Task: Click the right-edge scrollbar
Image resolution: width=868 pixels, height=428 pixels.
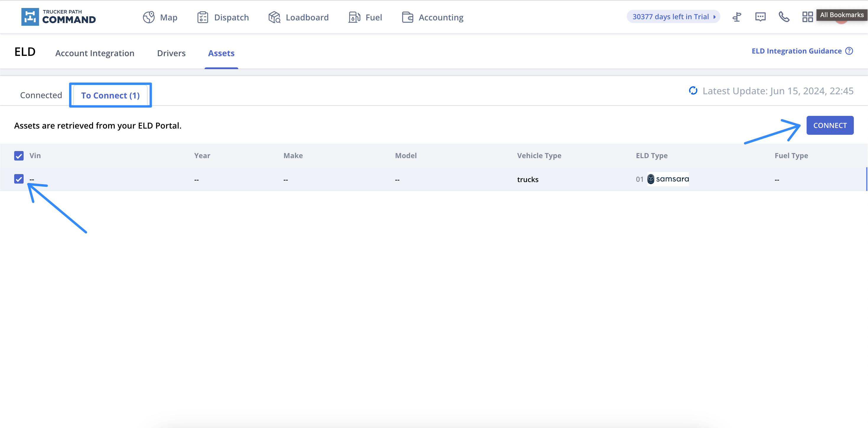Action: tap(867, 179)
